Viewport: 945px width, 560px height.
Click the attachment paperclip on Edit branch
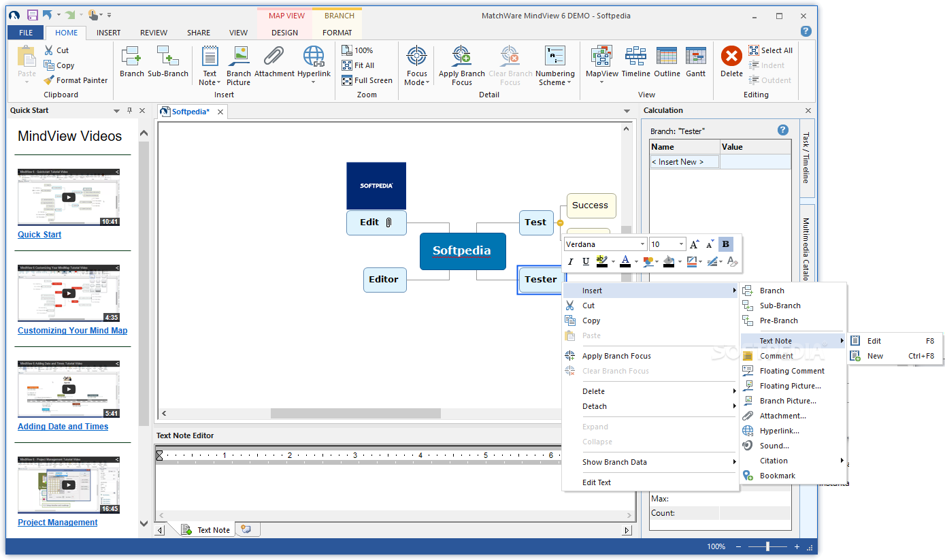[388, 223]
